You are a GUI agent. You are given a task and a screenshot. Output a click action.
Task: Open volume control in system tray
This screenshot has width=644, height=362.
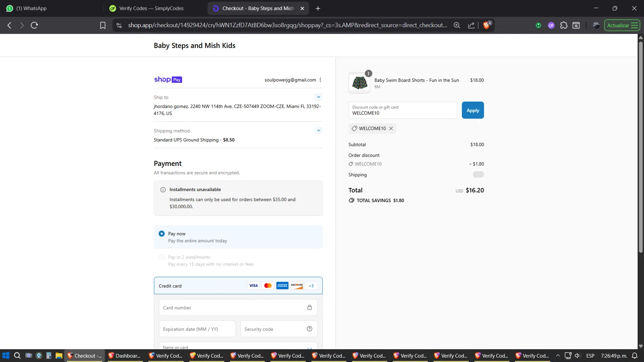click(577, 356)
